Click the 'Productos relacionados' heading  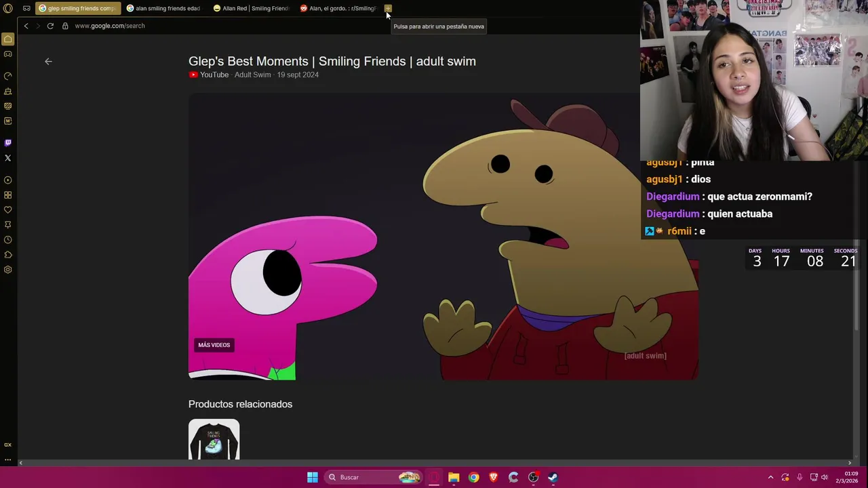click(x=240, y=404)
